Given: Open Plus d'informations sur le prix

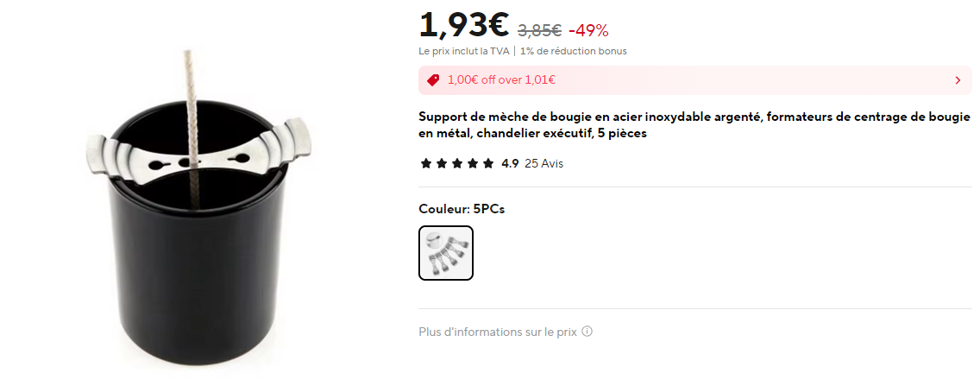Looking at the screenshot, I should pyautogui.click(x=498, y=332).
